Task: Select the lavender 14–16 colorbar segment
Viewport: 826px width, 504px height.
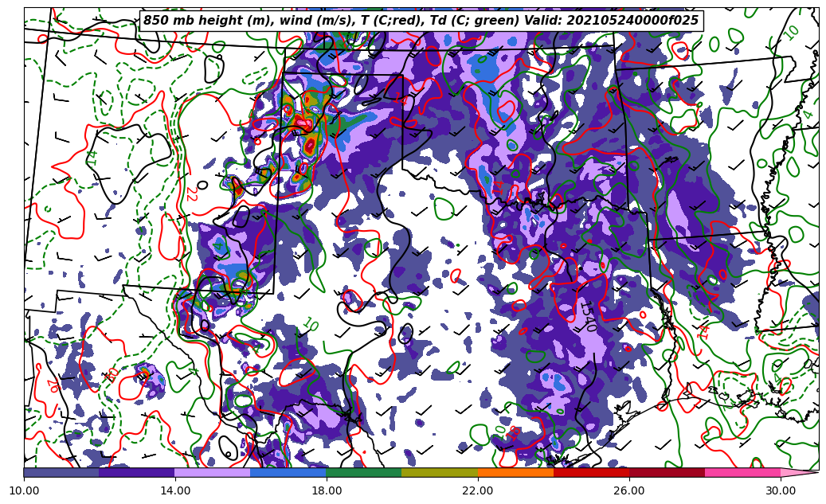Action: tap(213, 473)
